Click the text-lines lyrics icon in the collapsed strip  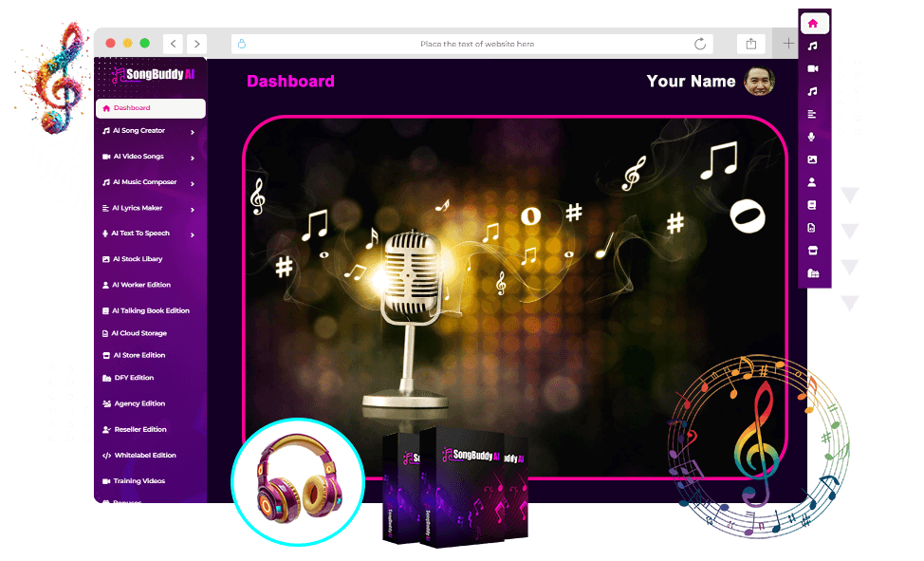tap(813, 114)
